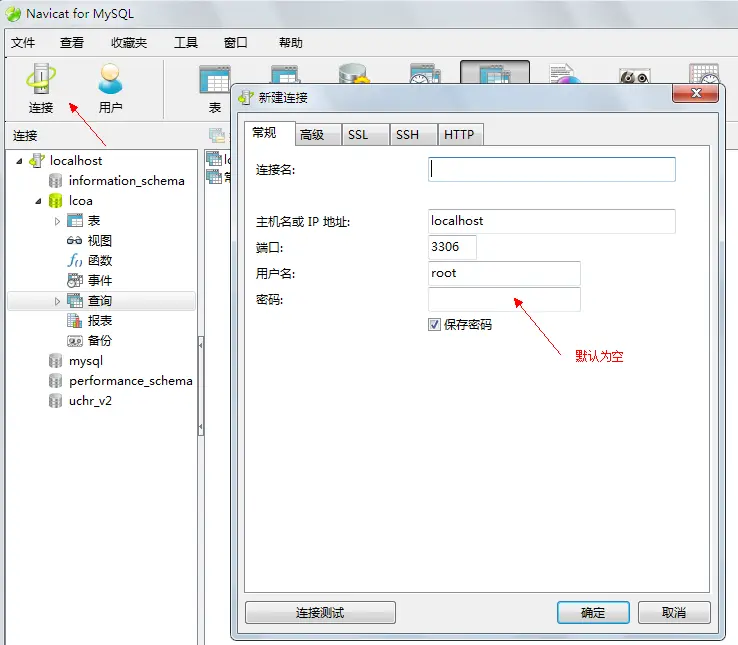Screen dimensions: 738x645
Task: Select the information_schema database
Action: coord(126,181)
